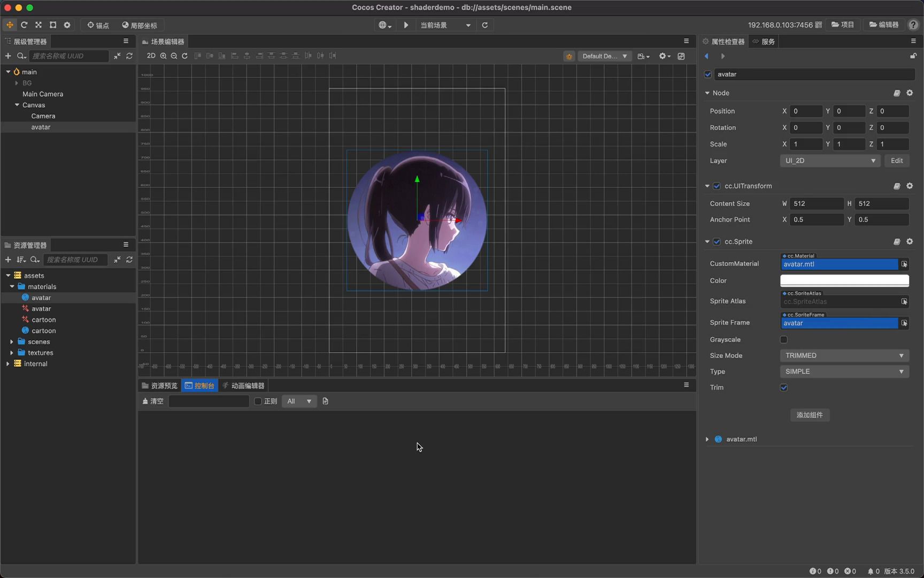Open the Type SIMPLE dropdown
Image resolution: width=924 pixels, height=578 pixels.
click(844, 371)
